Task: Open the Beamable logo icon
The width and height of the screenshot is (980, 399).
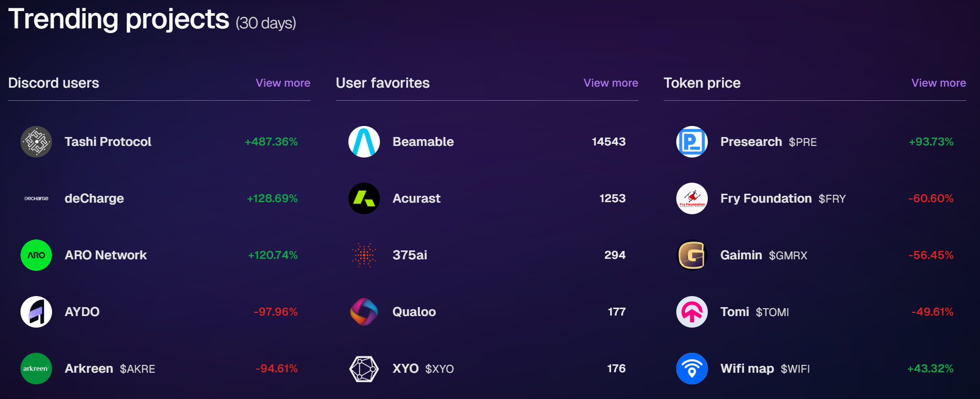Action: pyautogui.click(x=364, y=142)
